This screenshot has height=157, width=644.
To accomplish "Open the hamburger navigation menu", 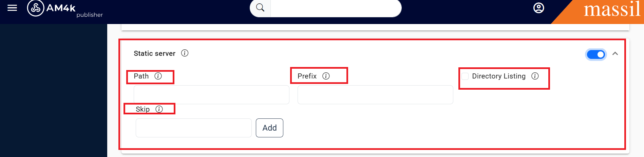I will pyautogui.click(x=12, y=8).
